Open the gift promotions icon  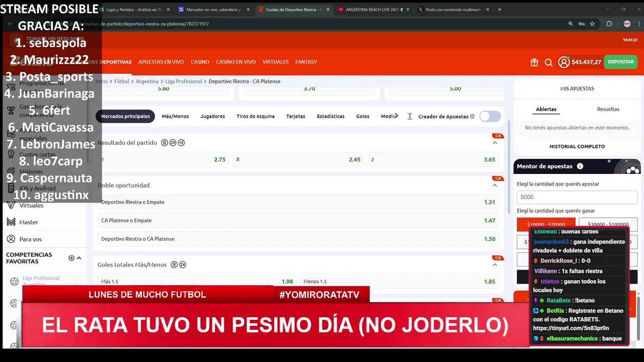coord(534,62)
